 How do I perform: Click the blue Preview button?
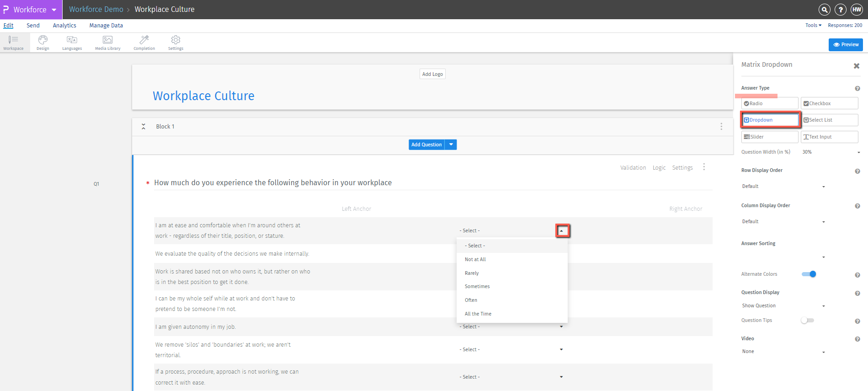tap(845, 45)
